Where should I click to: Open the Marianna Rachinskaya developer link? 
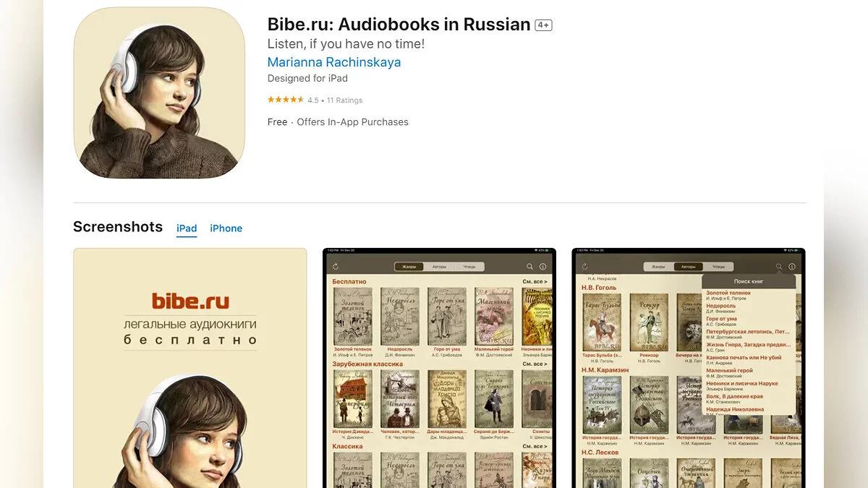pos(333,62)
